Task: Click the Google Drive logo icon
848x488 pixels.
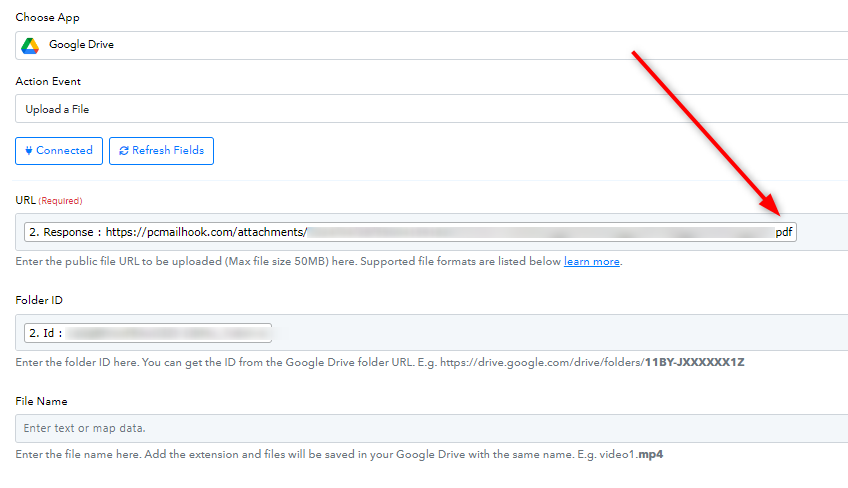Action: [30, 45]
